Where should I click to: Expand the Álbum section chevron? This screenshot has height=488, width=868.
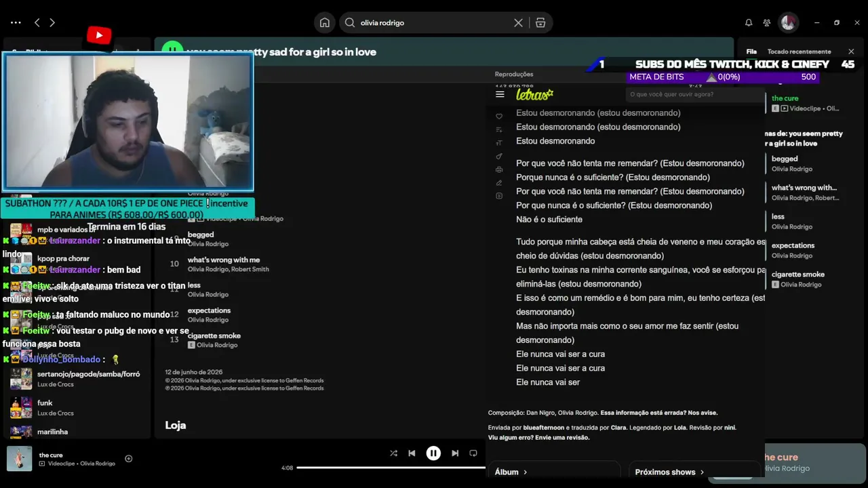525,472
